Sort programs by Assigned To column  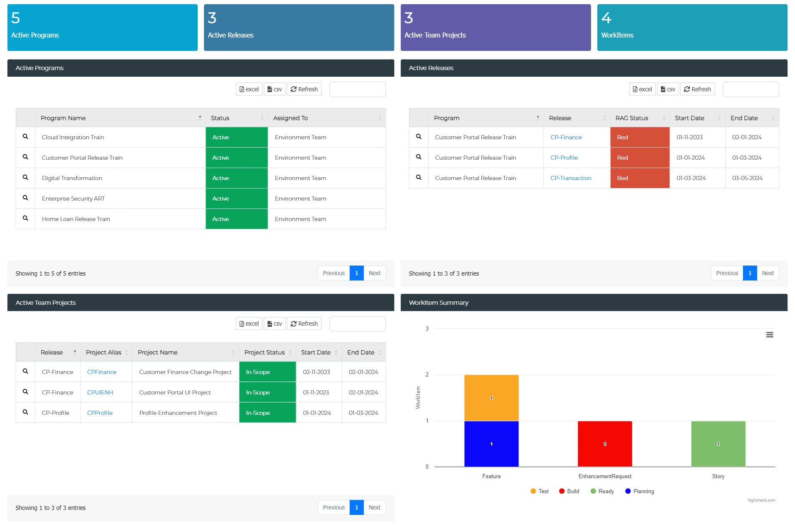(327, 118)
